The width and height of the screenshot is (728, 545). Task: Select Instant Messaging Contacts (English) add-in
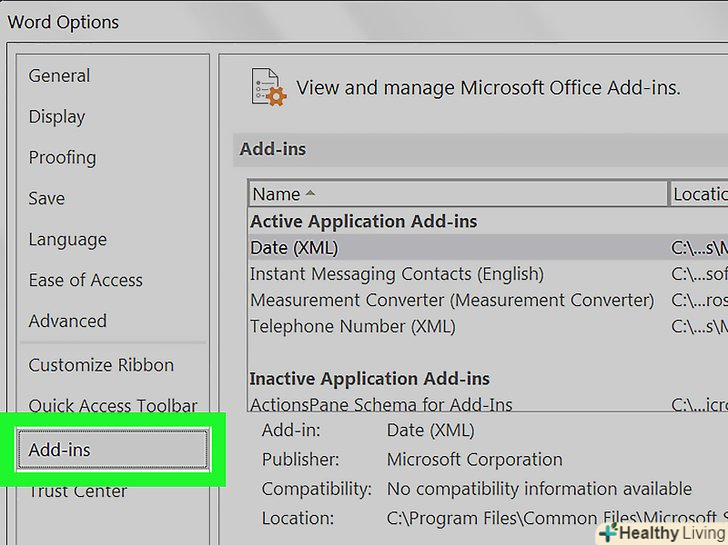(x=396, y=274)
